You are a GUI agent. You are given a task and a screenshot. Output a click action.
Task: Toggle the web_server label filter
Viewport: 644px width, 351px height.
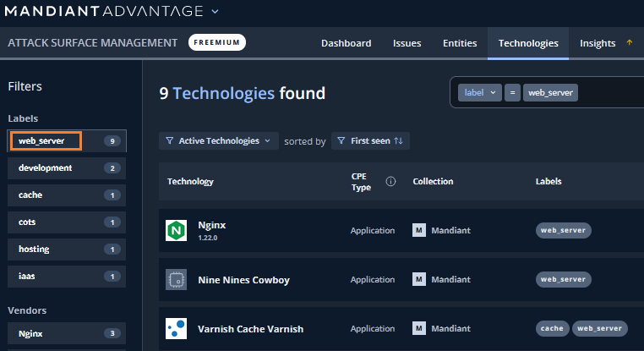pyautogui.click(x=66, y=141)
